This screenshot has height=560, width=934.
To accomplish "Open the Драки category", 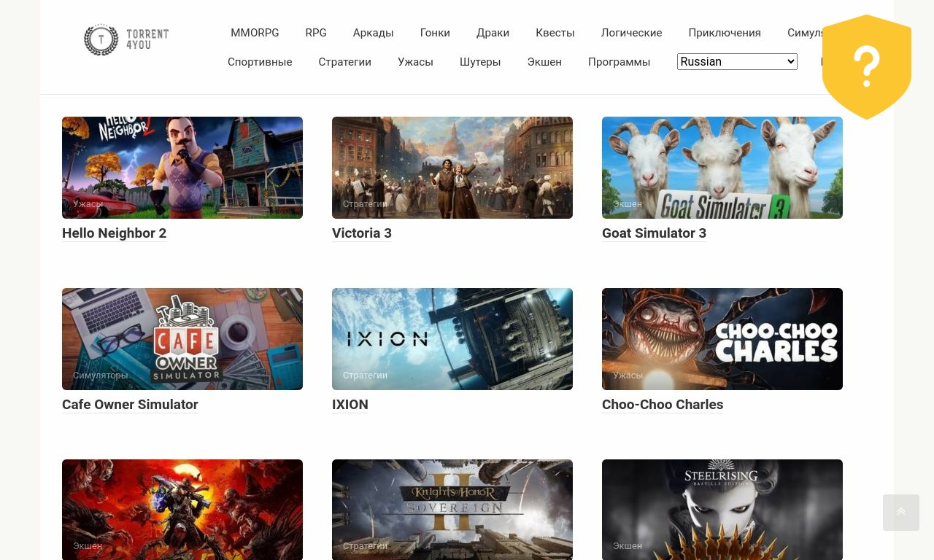I will [x=493, y=33].
